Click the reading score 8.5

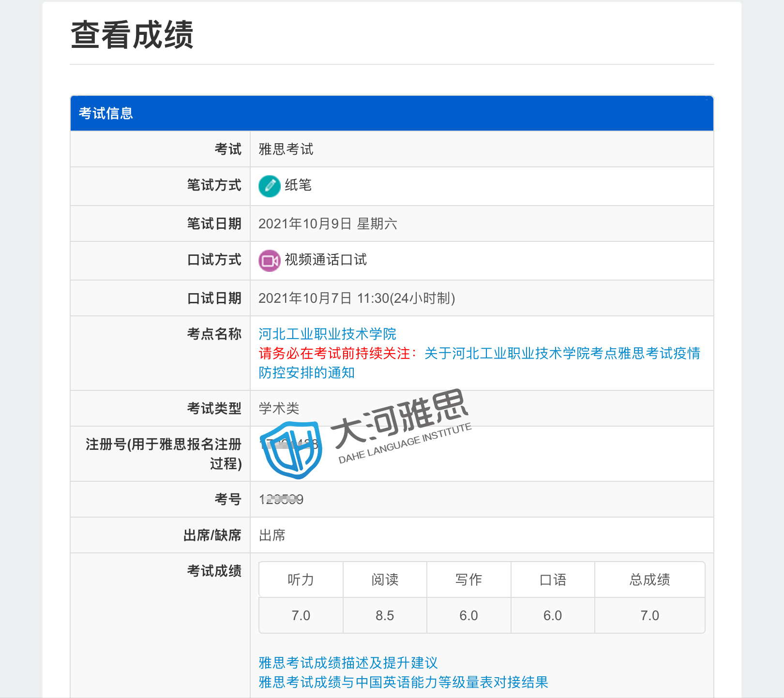pos(385,615)
